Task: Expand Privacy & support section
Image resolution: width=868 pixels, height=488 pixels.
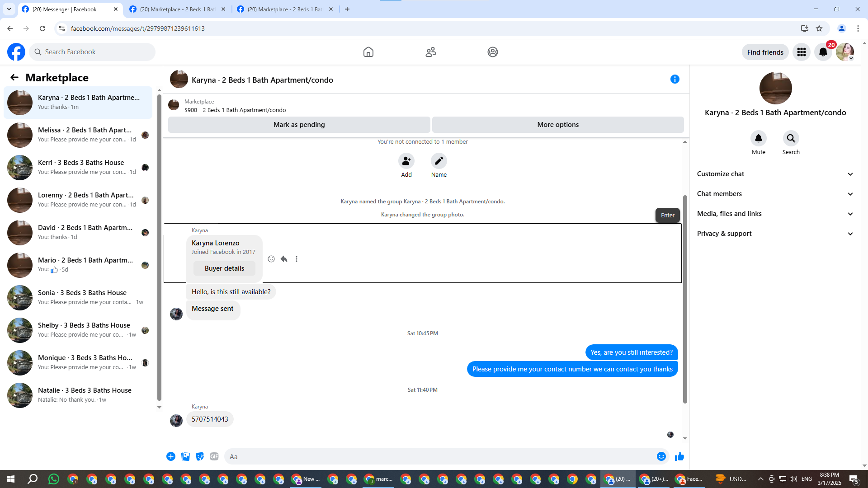Action: [775, 234]
